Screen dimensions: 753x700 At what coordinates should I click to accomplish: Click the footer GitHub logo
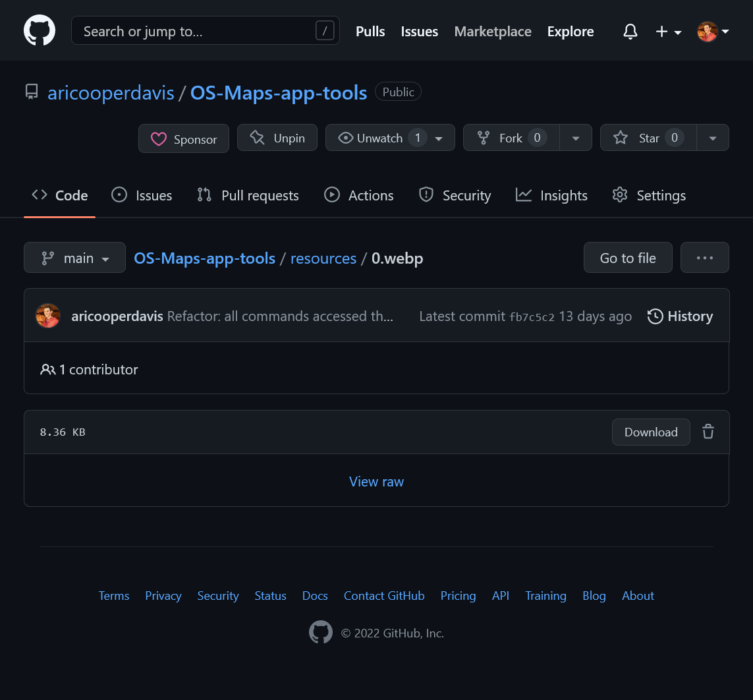coord(321,633)
